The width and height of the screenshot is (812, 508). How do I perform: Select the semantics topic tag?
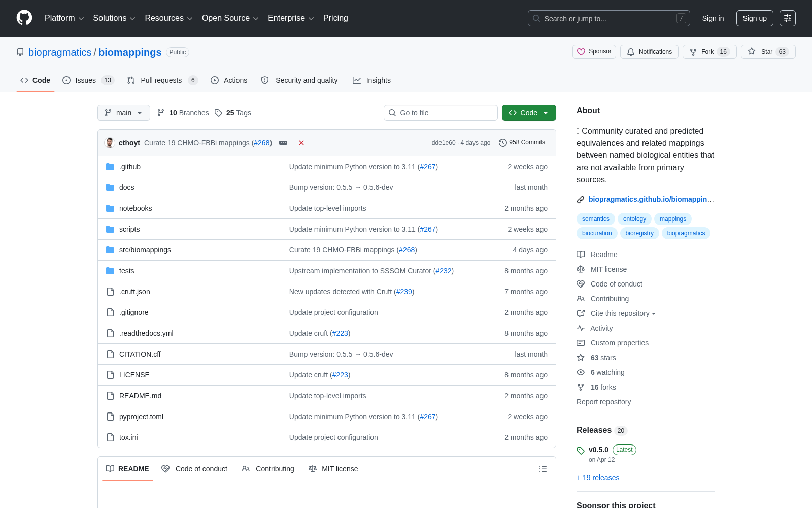click(x=596, y=219)
